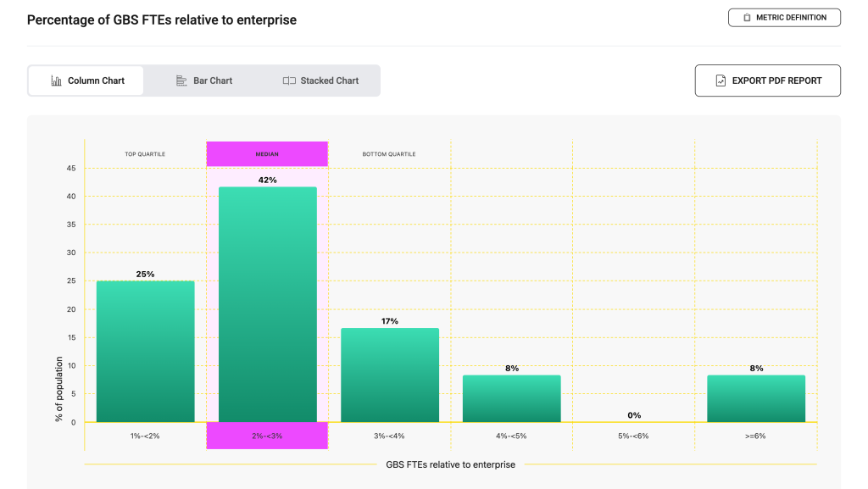Click the clipboard icon on Metric Definition
Viewport: 868px width, 489px height.
[x=747, y=18]
